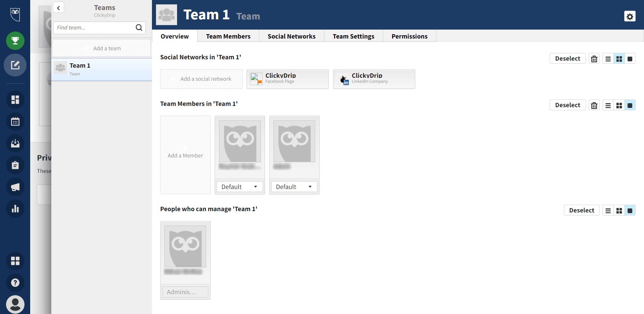The image size is (644, 314).
Task: Open the profile avatar icon
Action: click(15, 304)
